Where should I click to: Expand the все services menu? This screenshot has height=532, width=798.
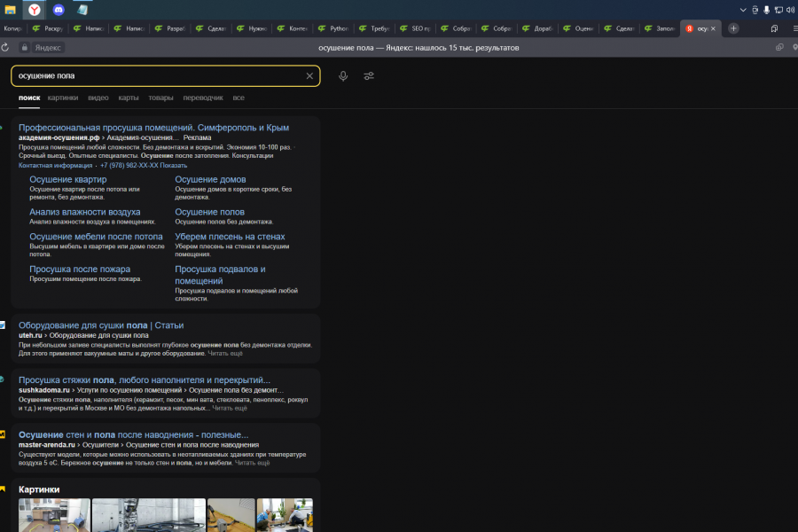[x=239, y=98]
